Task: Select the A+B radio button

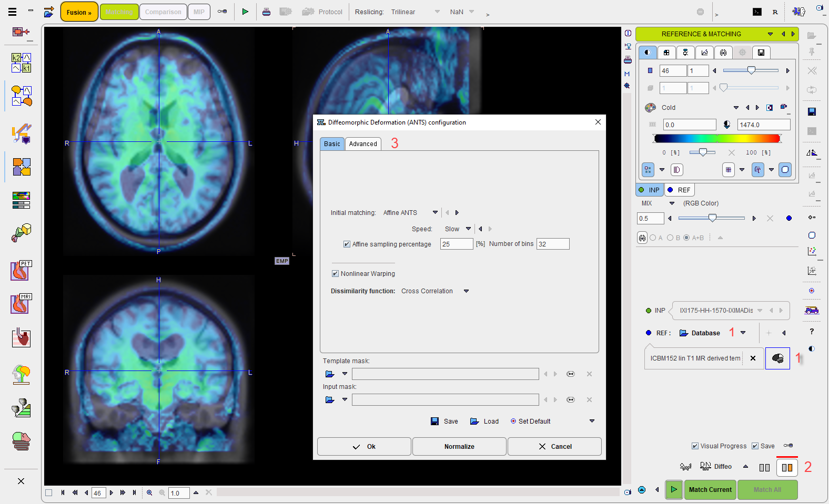Action: (x=686, y=238)
